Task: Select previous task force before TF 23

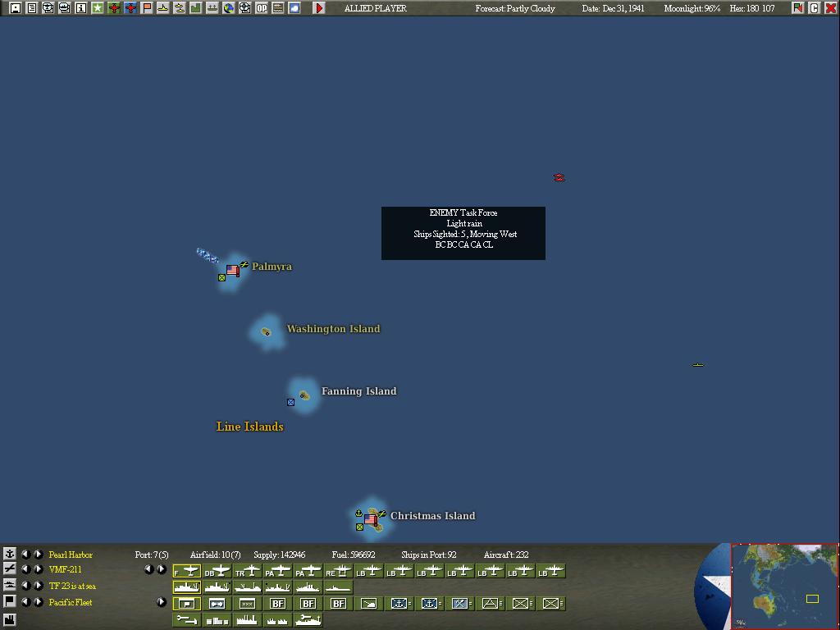Action: [25, 585]
